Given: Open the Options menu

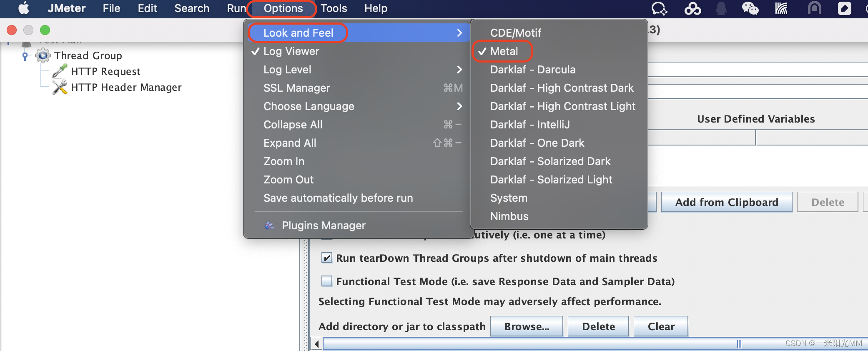Looking at the screenshot, I should tap(283, 8).
